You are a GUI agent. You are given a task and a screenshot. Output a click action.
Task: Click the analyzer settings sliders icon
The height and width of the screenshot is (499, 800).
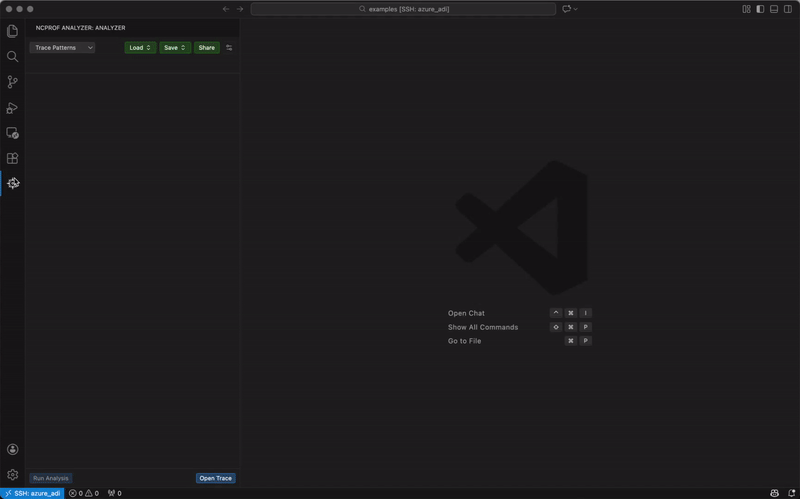coord(229,48)
